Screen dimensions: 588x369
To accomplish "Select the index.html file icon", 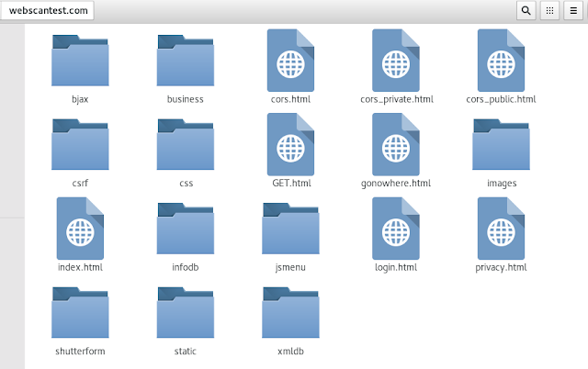I will tap(80, 229).
